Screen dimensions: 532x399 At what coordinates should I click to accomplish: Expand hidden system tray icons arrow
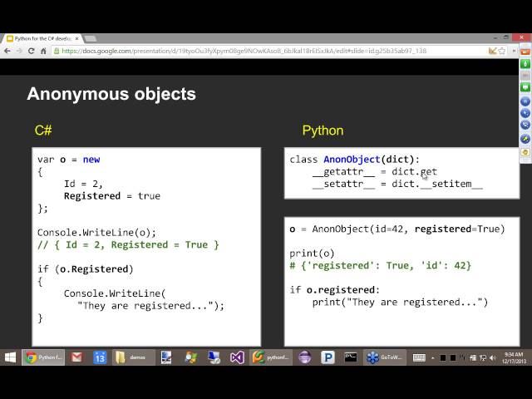pyautogui.click(x=433, y=357)
